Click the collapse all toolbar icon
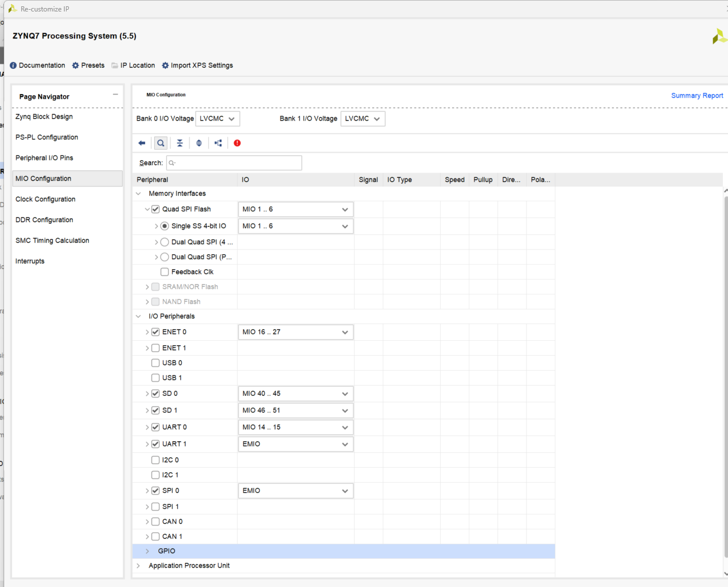Screen dimensions: 728x587 tap(180, 143)
